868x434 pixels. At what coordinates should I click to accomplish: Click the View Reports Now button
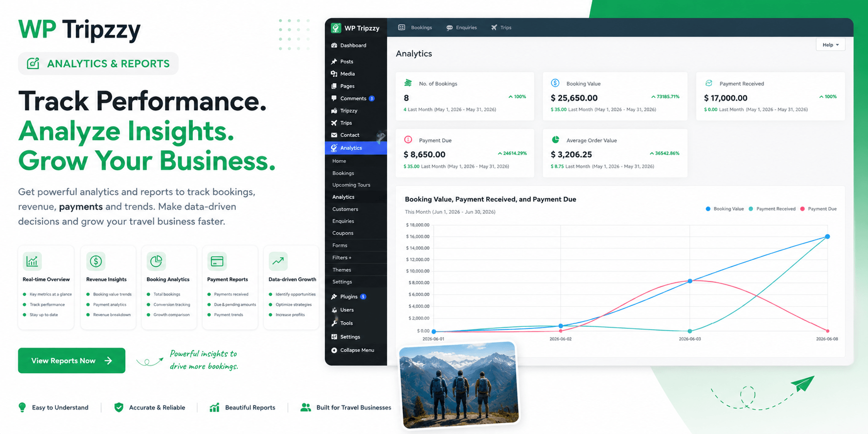(71, 361)
